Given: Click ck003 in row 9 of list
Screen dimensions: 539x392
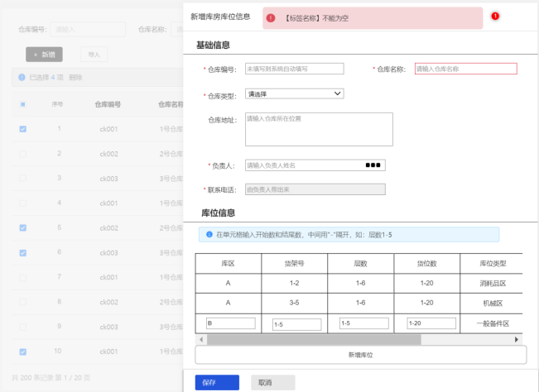Looking at the screenshot, I should pyautogui.click(x=108, y=327).
